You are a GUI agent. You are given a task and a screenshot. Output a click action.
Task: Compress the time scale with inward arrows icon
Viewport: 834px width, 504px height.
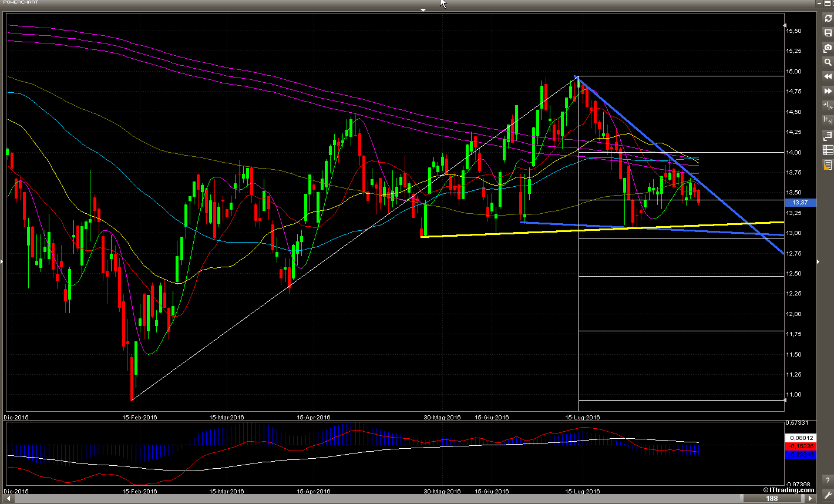click(828, 106)
